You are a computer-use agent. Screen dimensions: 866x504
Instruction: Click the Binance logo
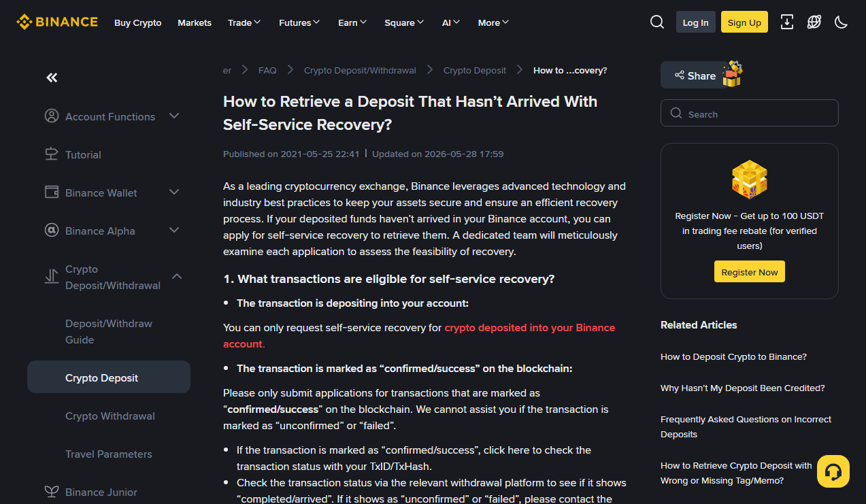click(57, 22)
